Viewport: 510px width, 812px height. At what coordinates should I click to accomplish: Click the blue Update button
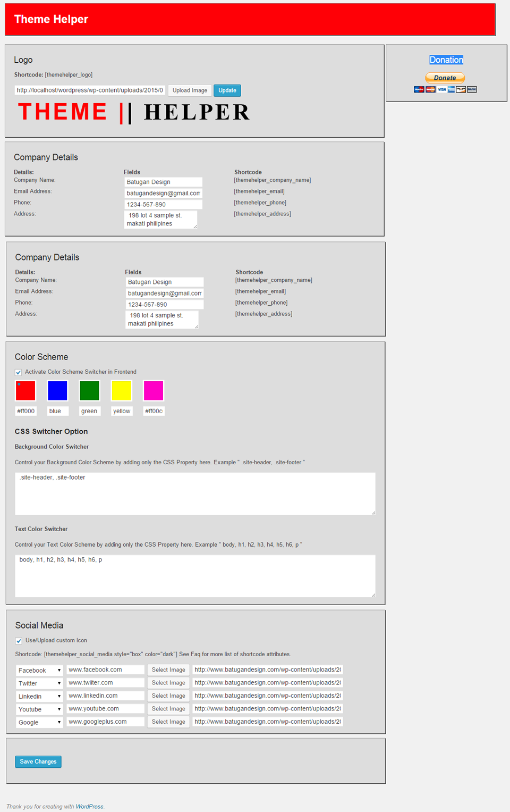tap(227, 90)
